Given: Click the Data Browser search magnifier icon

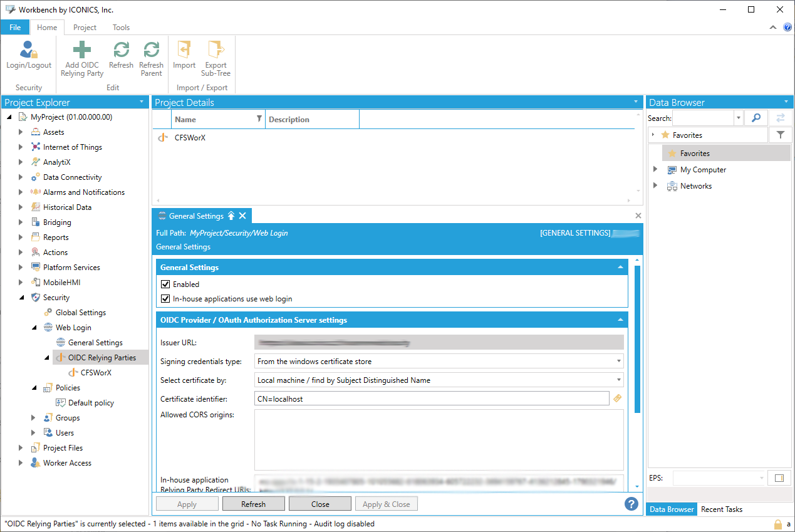Looking at the screenshot, I should pyautogui.click(x=756, y=118).
